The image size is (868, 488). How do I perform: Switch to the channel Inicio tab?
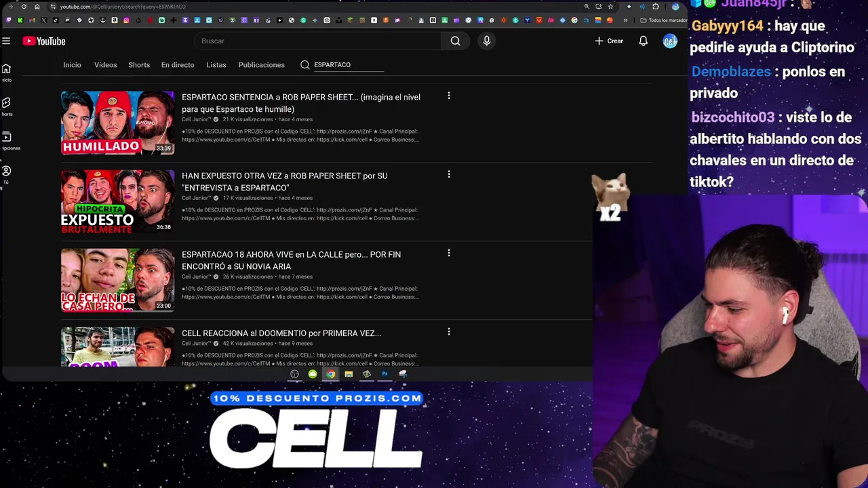(x=72, y=64)
